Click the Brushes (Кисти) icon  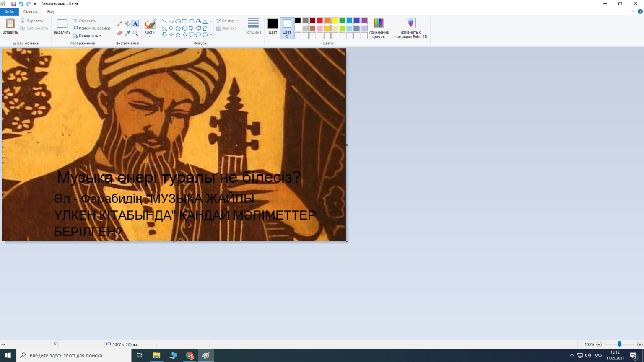150,23
